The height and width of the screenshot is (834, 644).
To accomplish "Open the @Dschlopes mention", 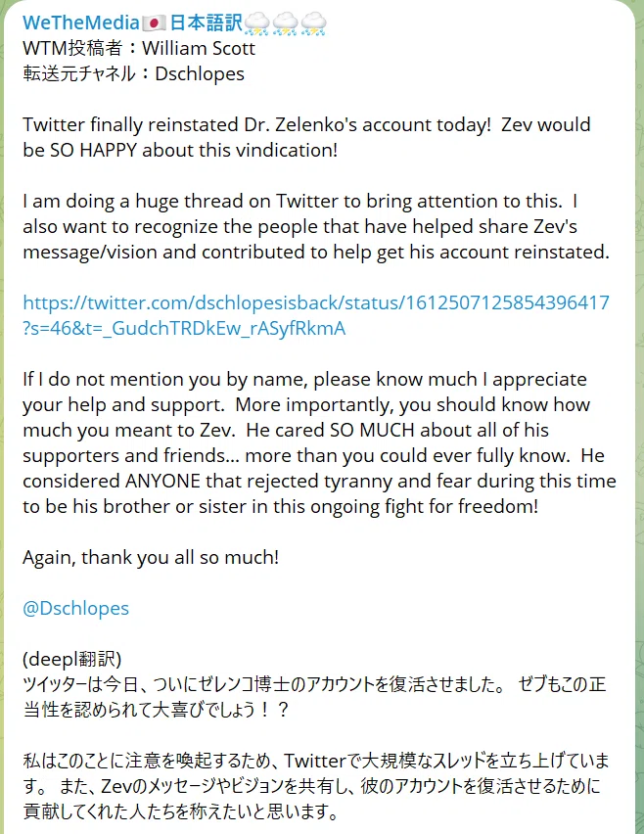I will 75,608.
